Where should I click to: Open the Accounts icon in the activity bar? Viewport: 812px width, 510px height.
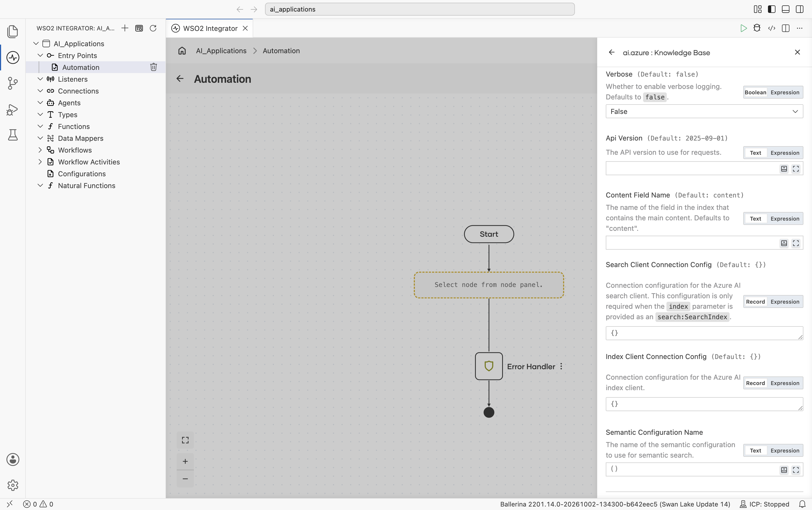pos(13,459)
